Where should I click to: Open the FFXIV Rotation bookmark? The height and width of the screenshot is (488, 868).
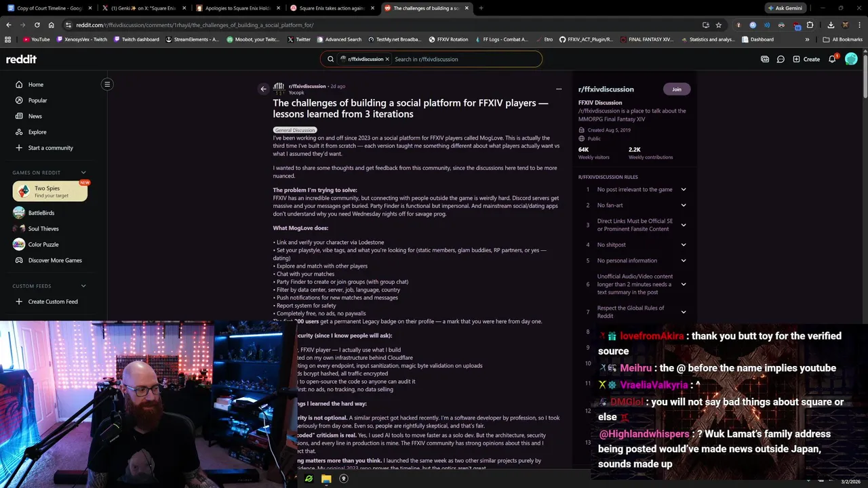448,39
